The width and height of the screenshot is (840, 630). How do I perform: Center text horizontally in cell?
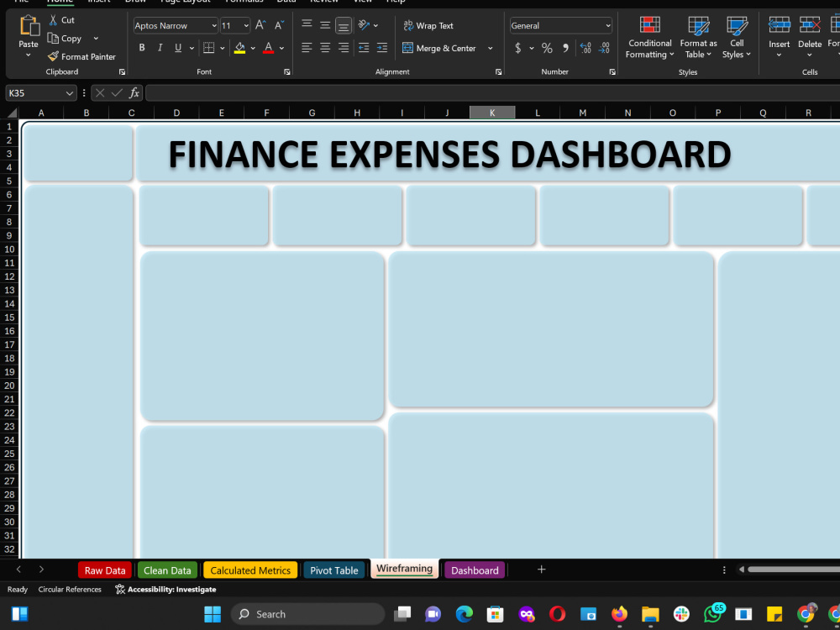coord(324,48)
